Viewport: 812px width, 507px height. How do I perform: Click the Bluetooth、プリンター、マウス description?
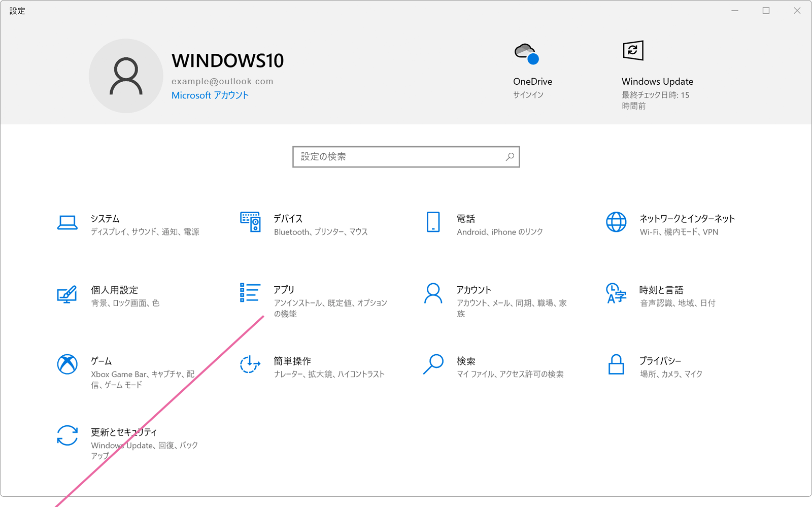321,232
